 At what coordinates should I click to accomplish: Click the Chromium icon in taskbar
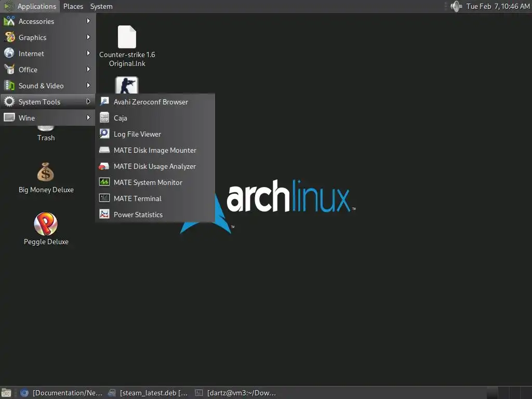(x=24, y=393)
